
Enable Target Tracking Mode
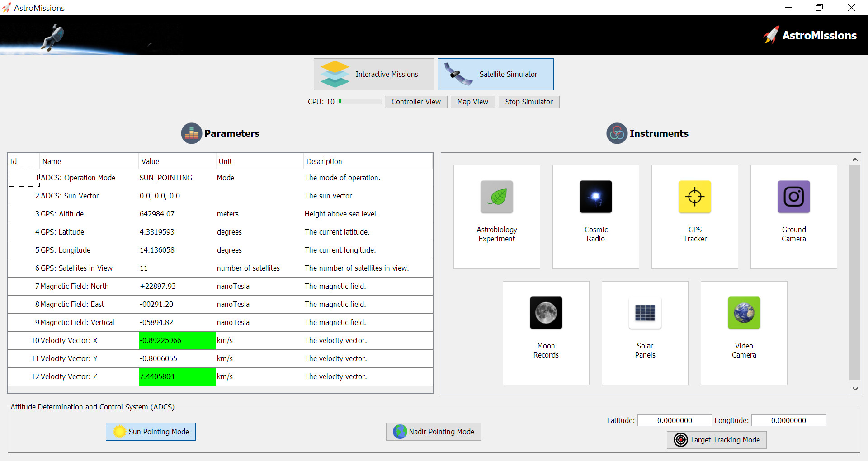717,440
